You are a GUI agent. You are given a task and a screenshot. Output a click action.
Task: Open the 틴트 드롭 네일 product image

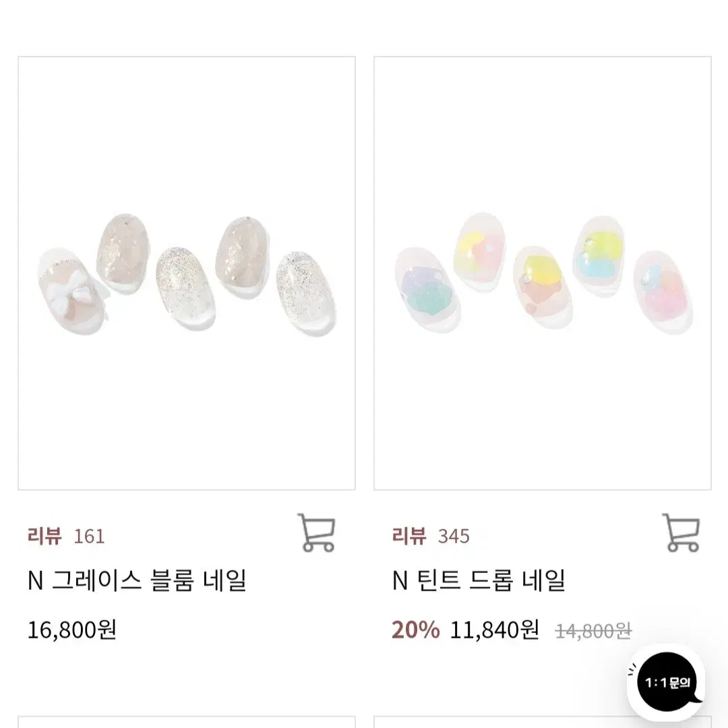click(542, 273)
